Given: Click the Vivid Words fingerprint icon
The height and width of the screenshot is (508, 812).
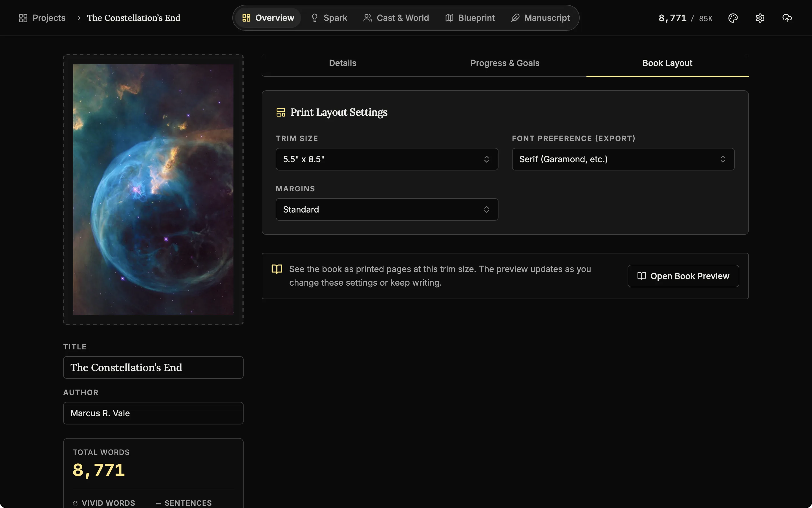Looking at the screenshot, I should 76,503.
